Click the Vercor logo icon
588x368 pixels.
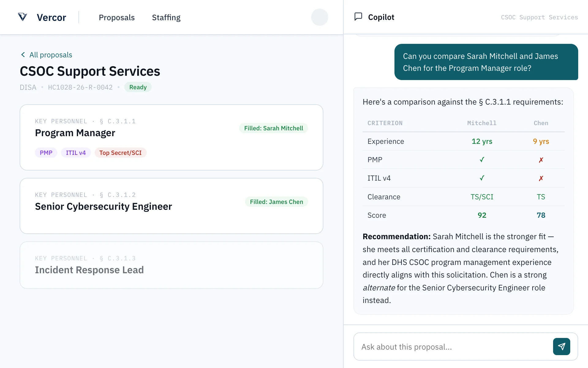coord(23,17)
